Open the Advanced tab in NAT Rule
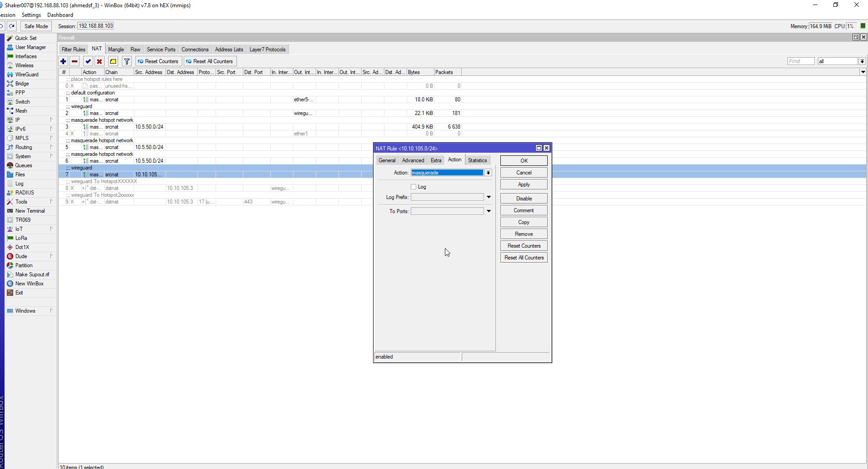This screenshot has width=868, height=469. pyautogui.click(x=413, y=160)
